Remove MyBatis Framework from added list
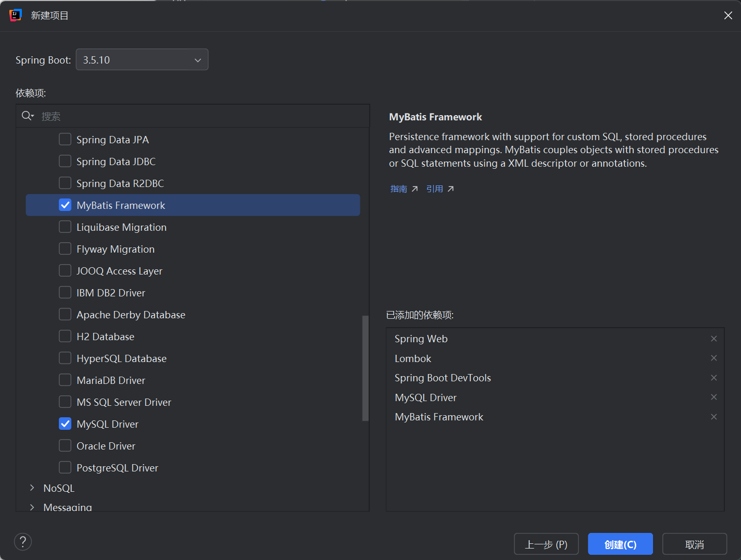The width and height of the screenshot is (741, 560). [714, 417]
